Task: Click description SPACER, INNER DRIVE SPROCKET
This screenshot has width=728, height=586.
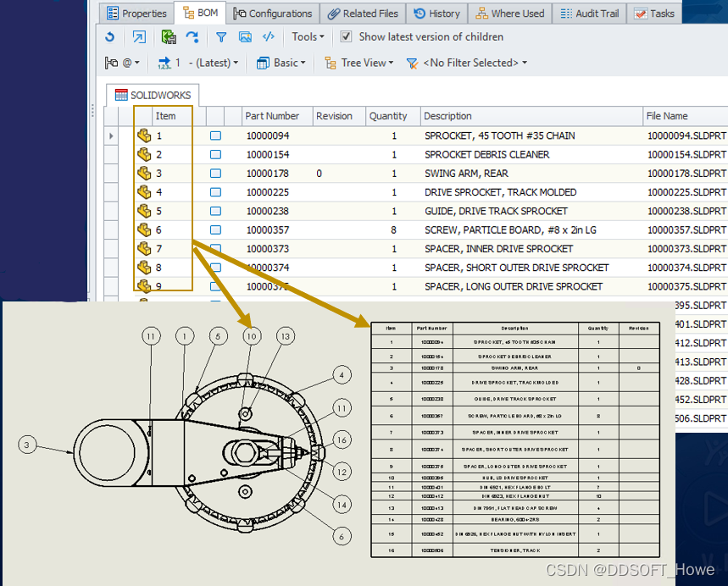Action: tap(498, 249)
